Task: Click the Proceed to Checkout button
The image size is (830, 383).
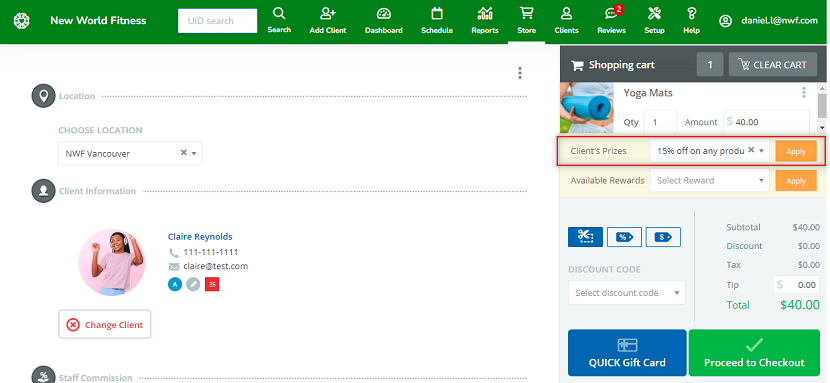Action: [754, 352]
